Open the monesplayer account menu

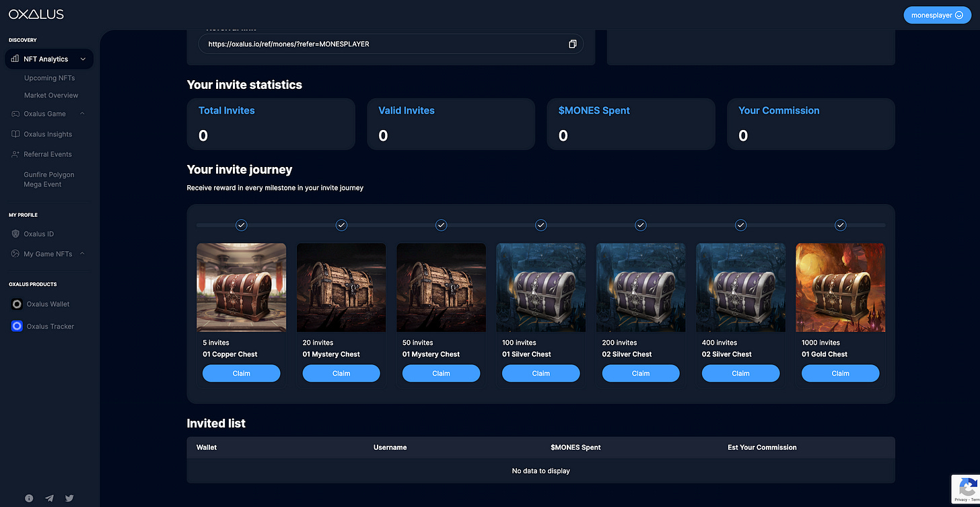pos(937,15)
